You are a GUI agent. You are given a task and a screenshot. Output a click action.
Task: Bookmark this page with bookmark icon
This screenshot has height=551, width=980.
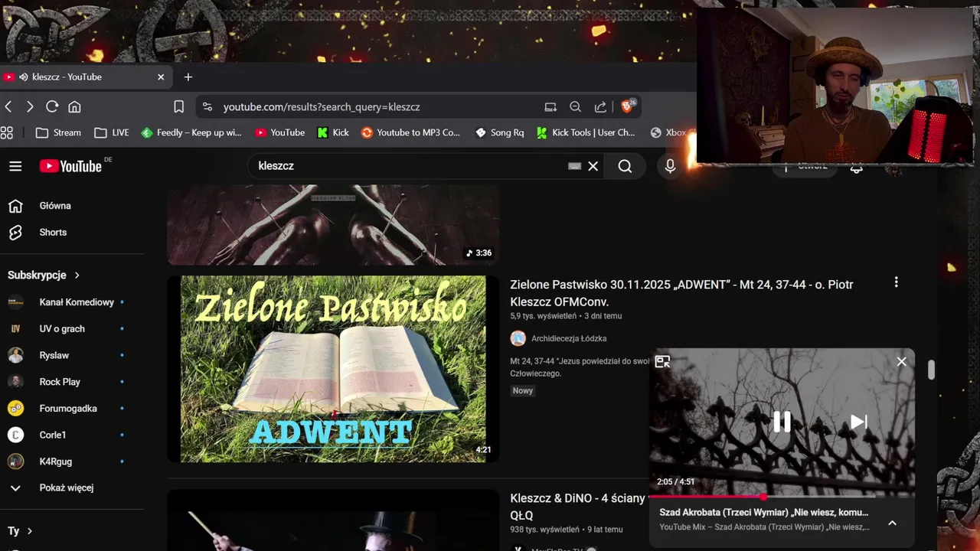178,106
